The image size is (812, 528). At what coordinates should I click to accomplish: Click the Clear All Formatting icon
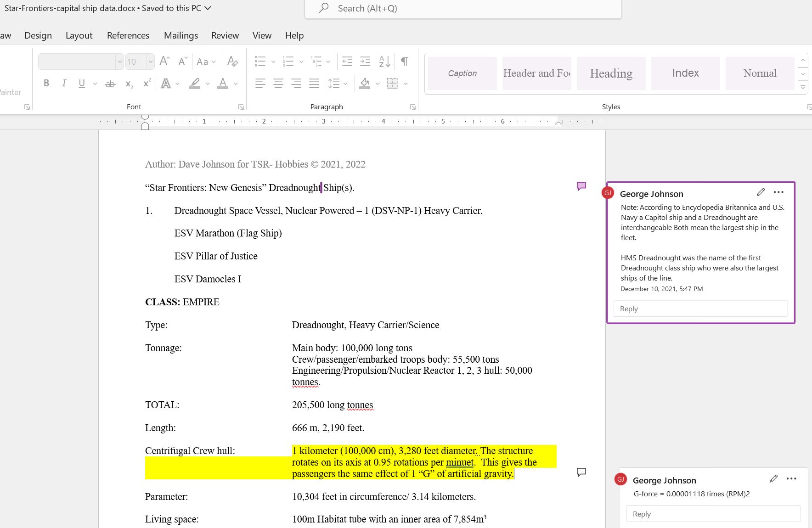(232, 62)
